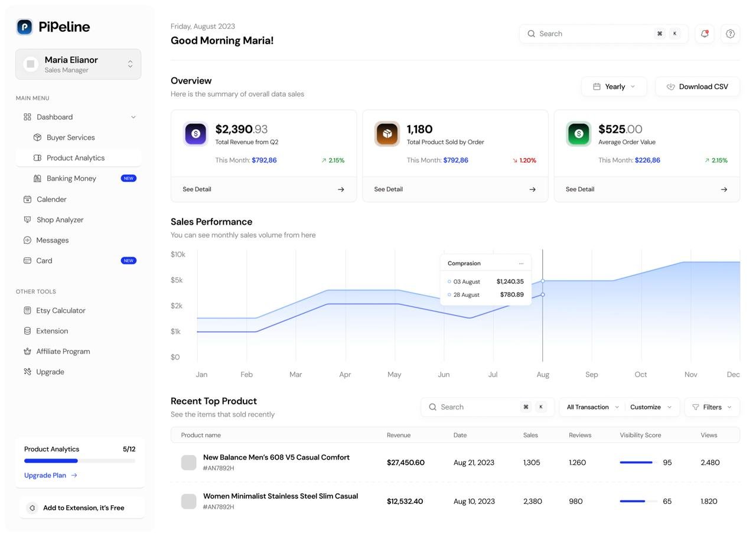Open the Comparison tooltip three-dots menu
The width and height of the screenshot is (756, 537).
click(521, 264)
